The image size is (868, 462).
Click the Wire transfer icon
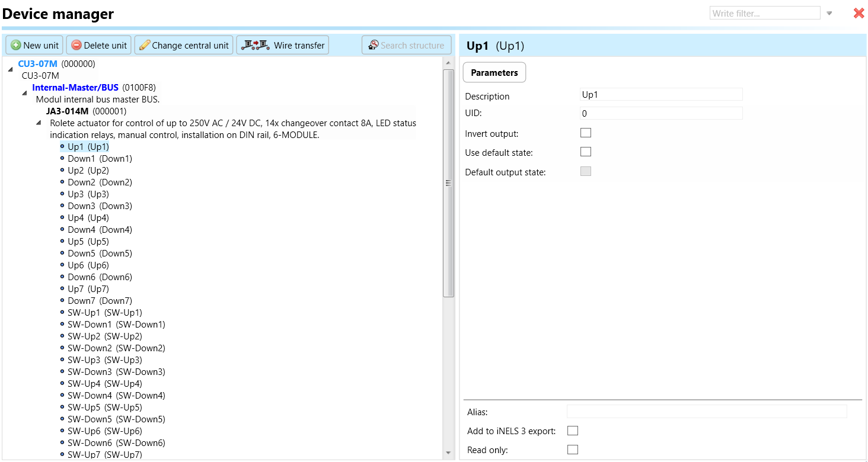click(256, 46)
